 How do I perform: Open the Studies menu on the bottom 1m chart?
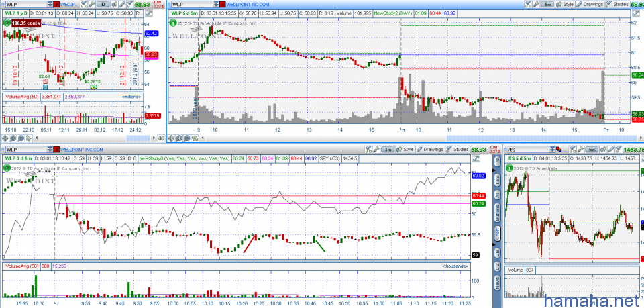(458, 149)
